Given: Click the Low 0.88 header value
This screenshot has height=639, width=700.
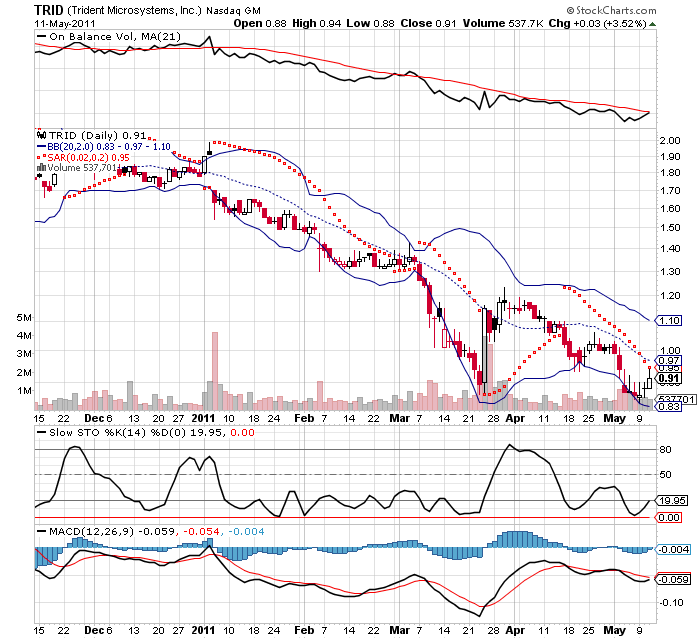Looking at the screenshot, I should click(x=370, y=23).
